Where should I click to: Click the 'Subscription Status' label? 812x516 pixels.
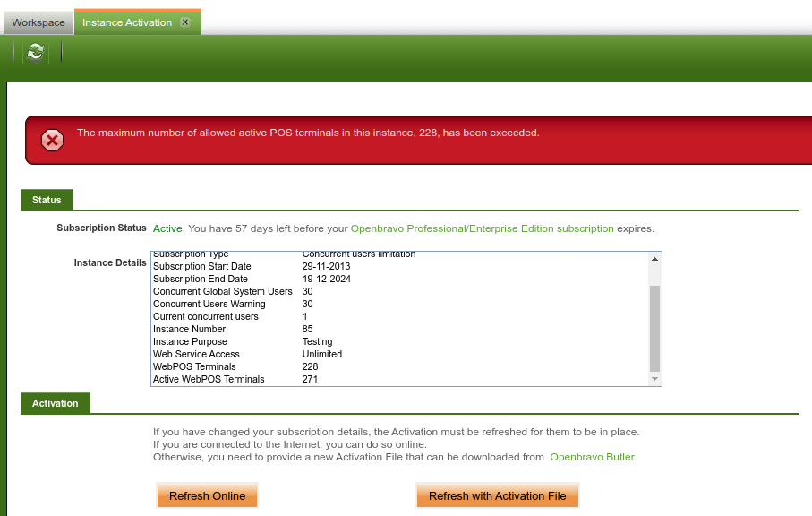coord(101,228)
